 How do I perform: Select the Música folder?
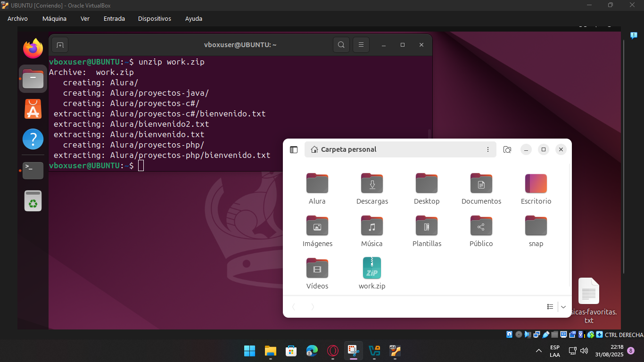tap(372, 231)
